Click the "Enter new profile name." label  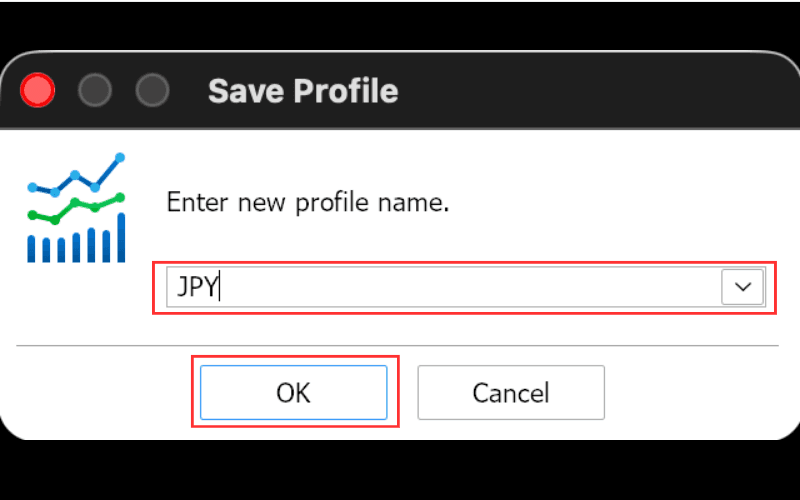click(x=308, y=203)
